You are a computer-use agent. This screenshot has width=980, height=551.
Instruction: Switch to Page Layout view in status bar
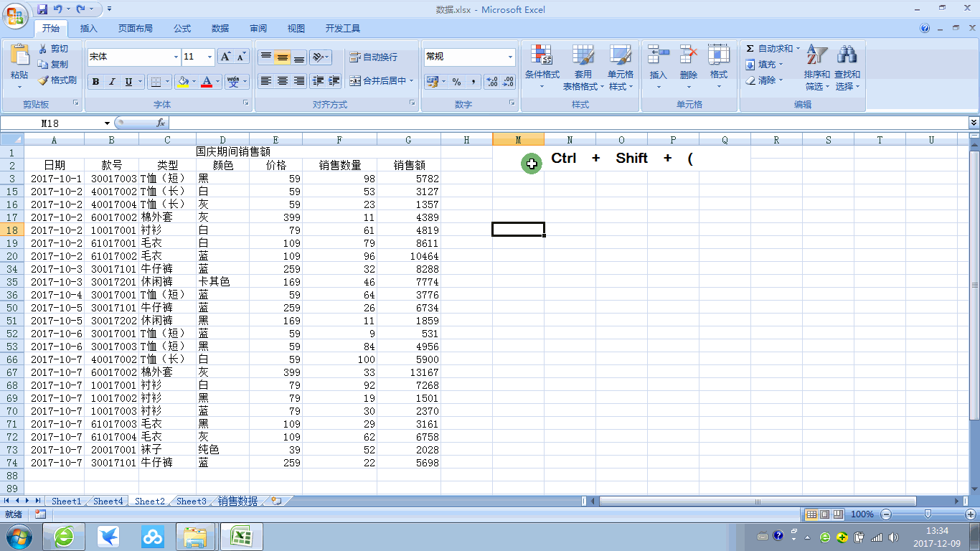pyautogui.click(x=824, y=514)
